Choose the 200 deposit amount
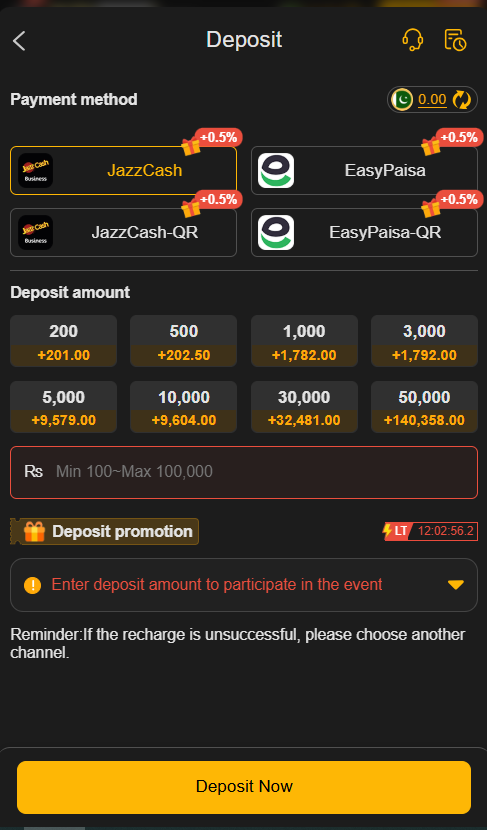This screenshot has width=487, height=830. [64, 341]
